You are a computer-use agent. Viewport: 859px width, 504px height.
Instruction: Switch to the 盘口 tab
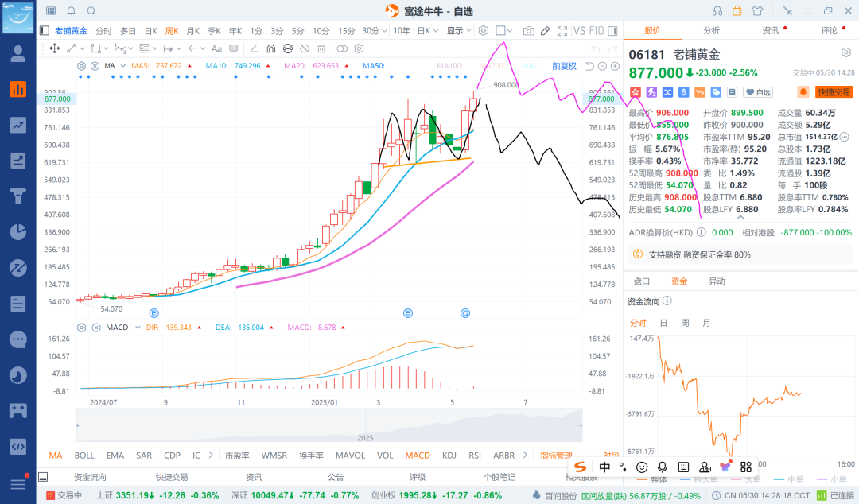642,281
